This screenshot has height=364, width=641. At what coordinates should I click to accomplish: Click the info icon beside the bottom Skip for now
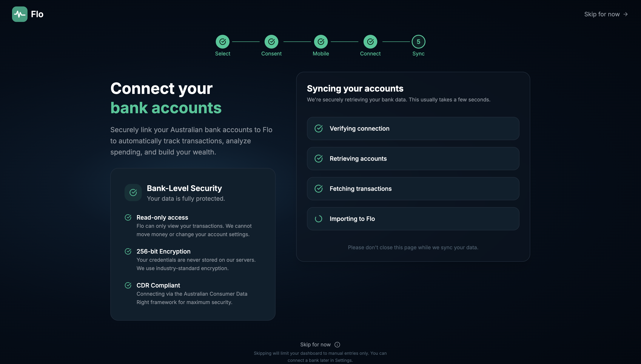coord(337,344)
